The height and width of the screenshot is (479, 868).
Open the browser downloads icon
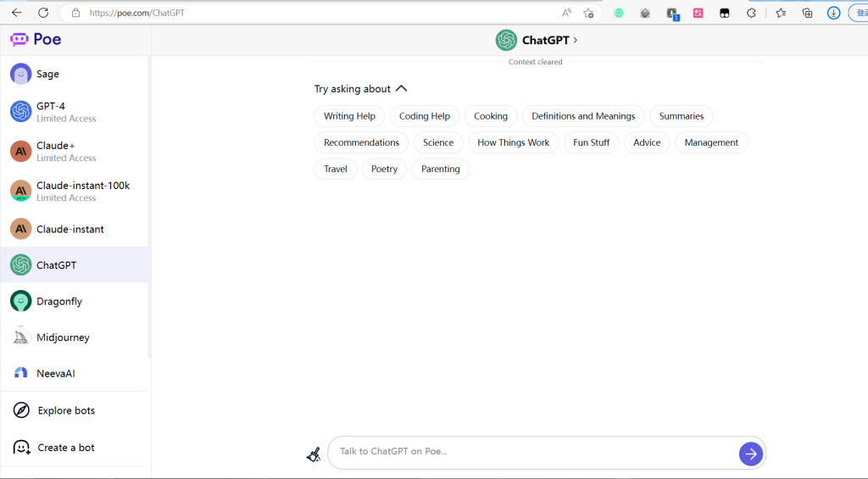click(834, 13)
